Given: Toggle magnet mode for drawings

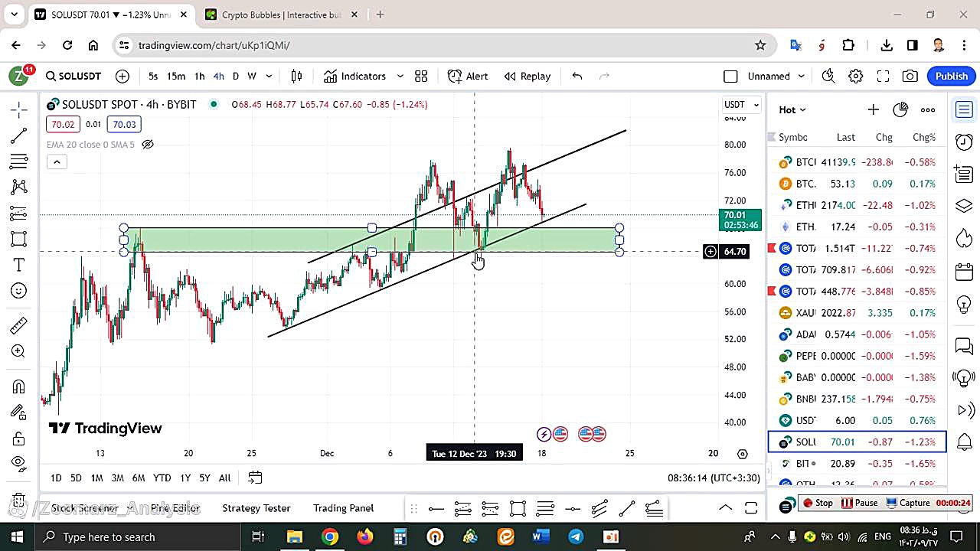Looking at the screenshot, I should click(19, 386).
